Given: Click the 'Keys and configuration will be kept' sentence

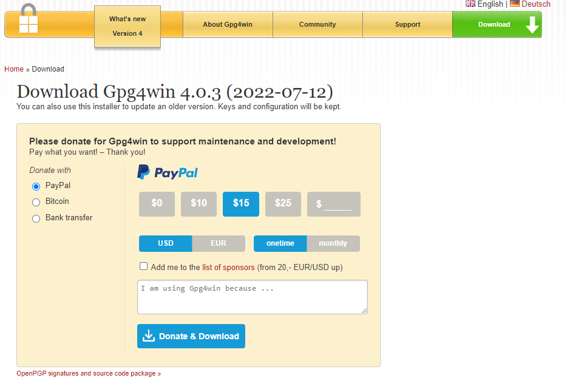Looking at the screenshot, I should click(279, 107).
